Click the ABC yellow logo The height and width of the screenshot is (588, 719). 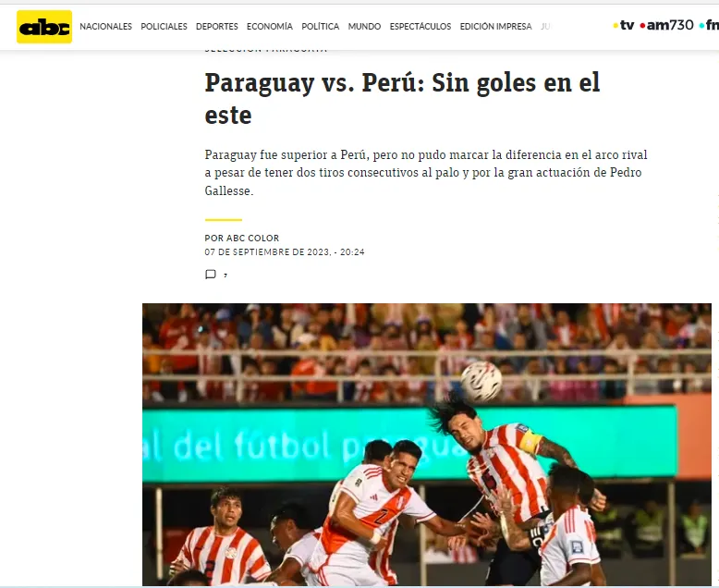(44, 27)
